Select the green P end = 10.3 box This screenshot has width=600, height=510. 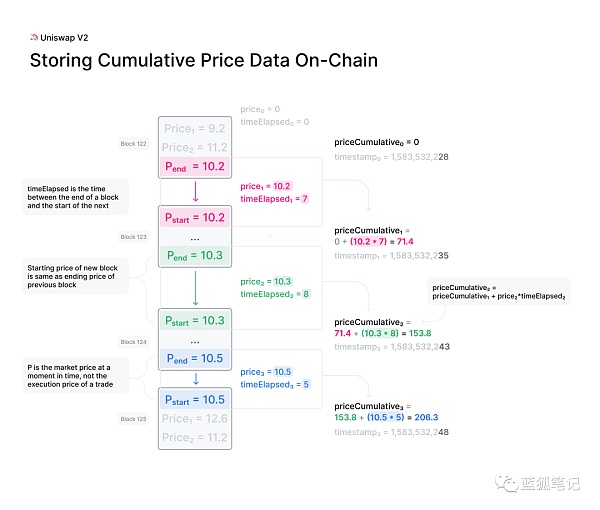coord(195,257)
